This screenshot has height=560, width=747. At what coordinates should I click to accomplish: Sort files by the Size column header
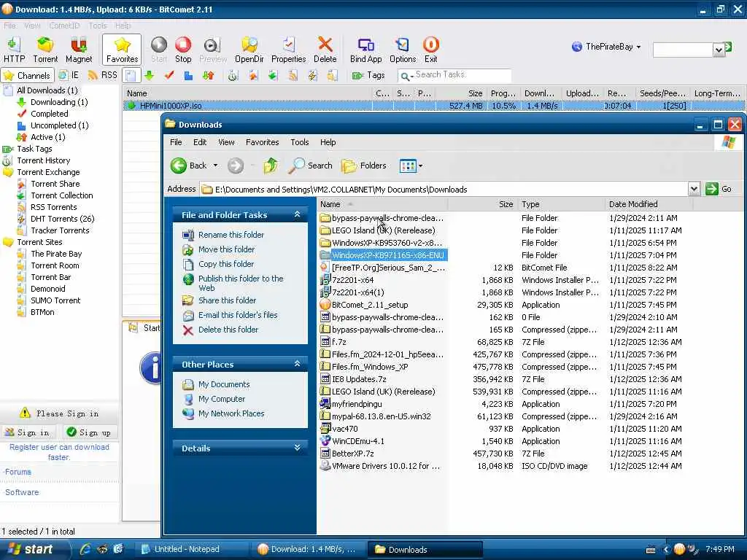tap(482, 204)
